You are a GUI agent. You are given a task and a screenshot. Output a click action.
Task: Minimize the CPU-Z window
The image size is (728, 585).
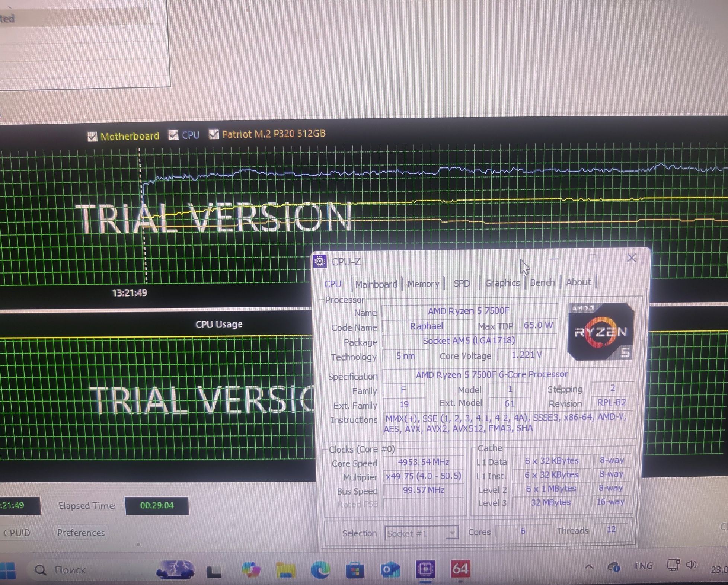(x=554, y=259)
